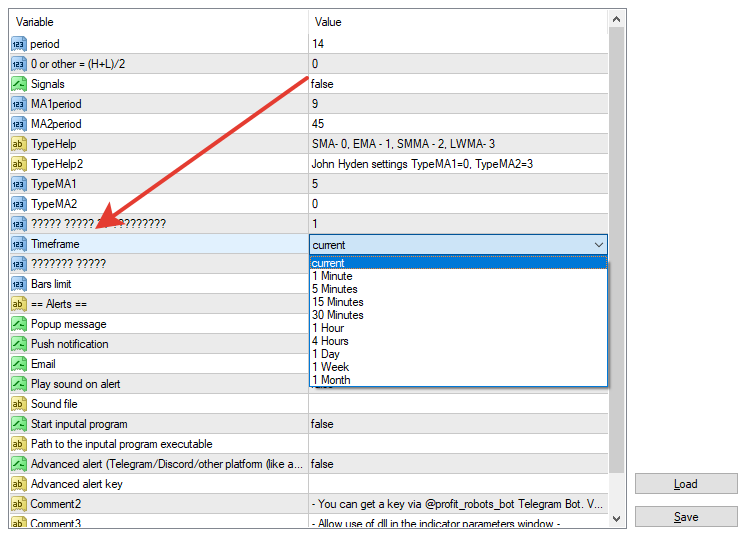This screenshot has width=747, height=536.
Task: Pick '15 Minutes' timeframe option
Action: (458, 302)
